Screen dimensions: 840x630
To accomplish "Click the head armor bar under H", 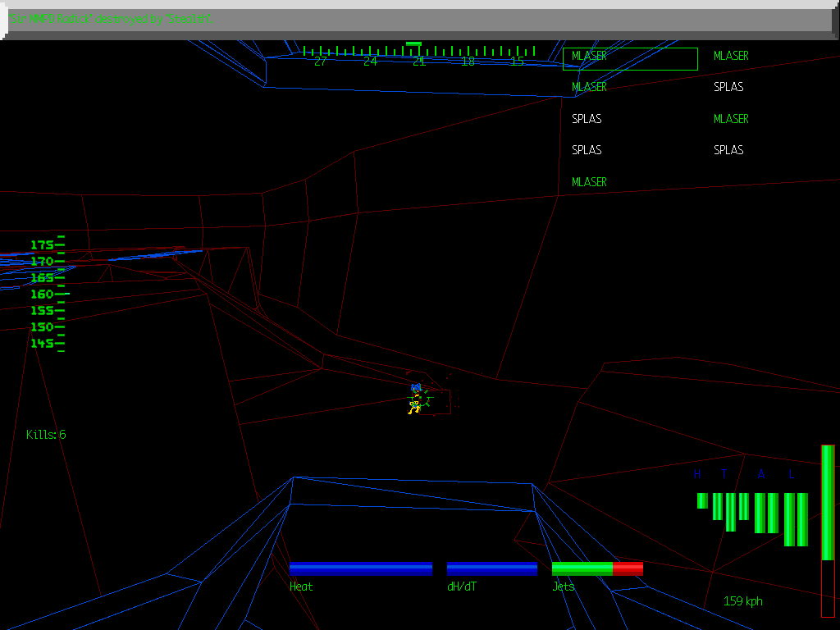I will 702,500.
